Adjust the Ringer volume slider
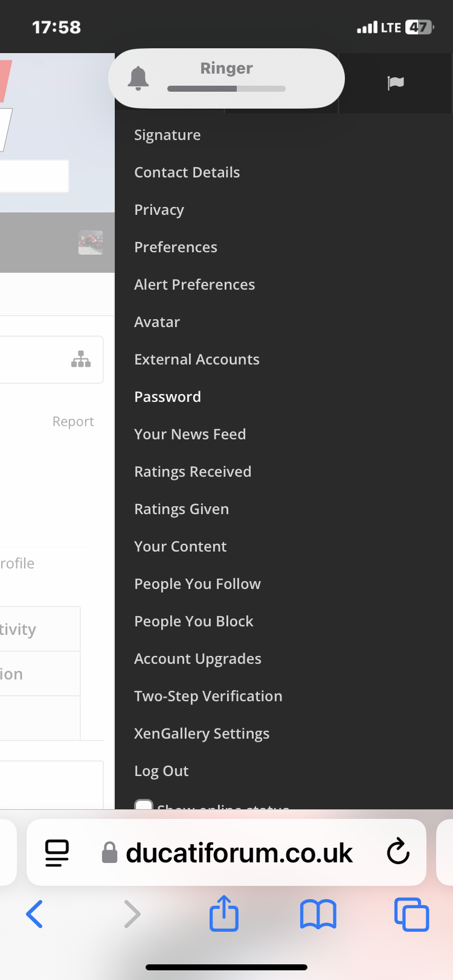Screen dimensions: 453x980 226,89
